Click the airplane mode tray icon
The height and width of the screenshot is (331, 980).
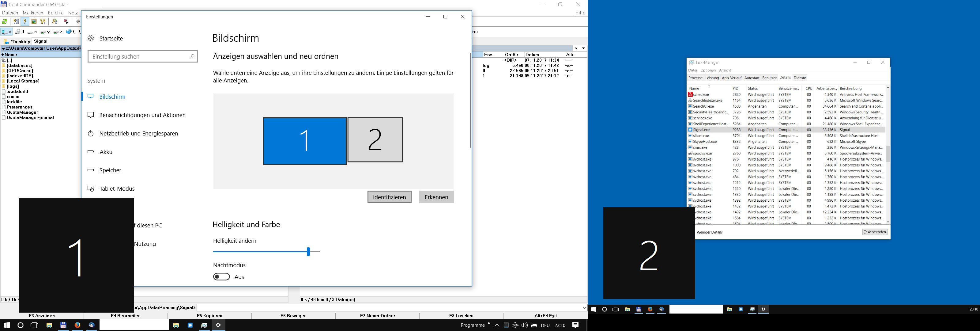tap(515, 325)
